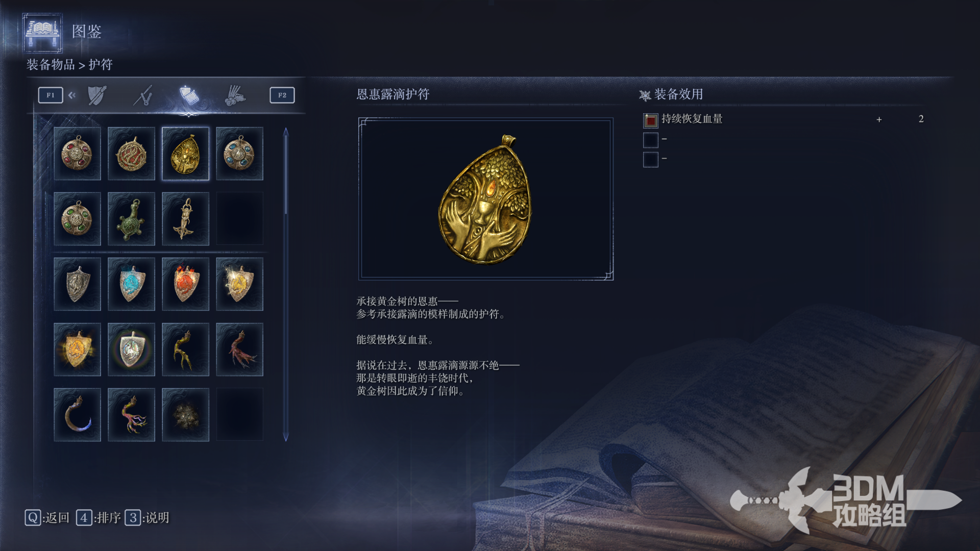
Task: Click the encyclopedia book icon
Action: (42, 33)
